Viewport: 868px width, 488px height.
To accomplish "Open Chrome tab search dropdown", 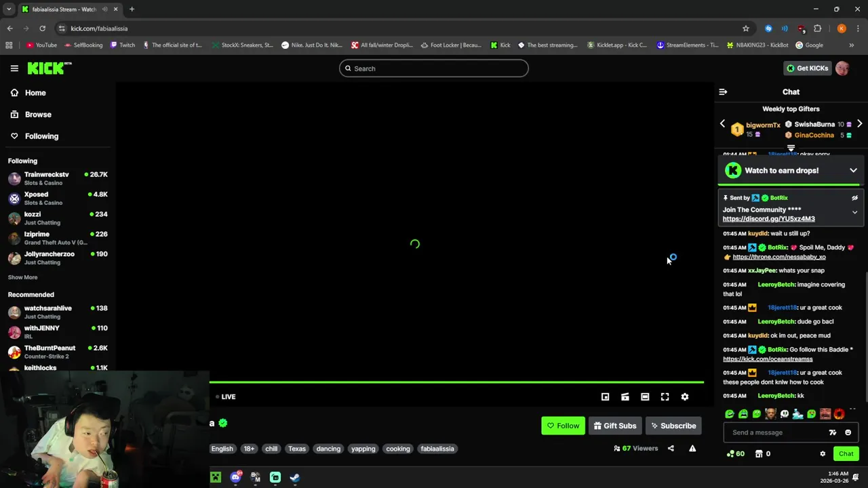I will [x=9, y=9].
